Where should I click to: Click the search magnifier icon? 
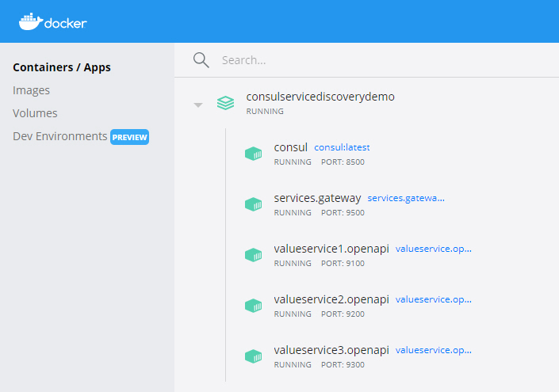(x=201, y=60)
